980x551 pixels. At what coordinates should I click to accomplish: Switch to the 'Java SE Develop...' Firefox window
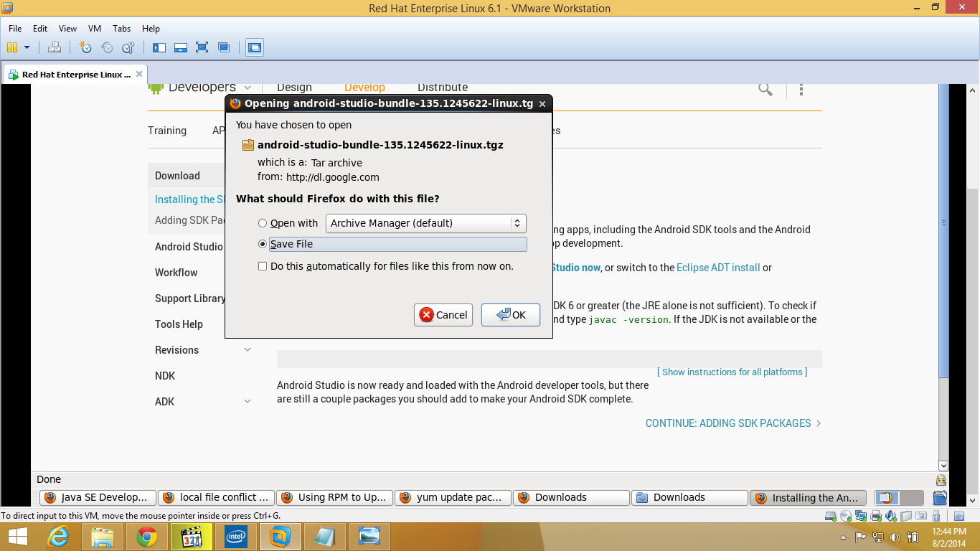point(99,497)
